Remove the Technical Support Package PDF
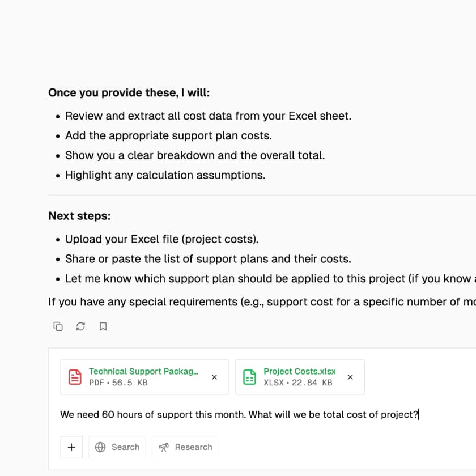 [214, 377]
